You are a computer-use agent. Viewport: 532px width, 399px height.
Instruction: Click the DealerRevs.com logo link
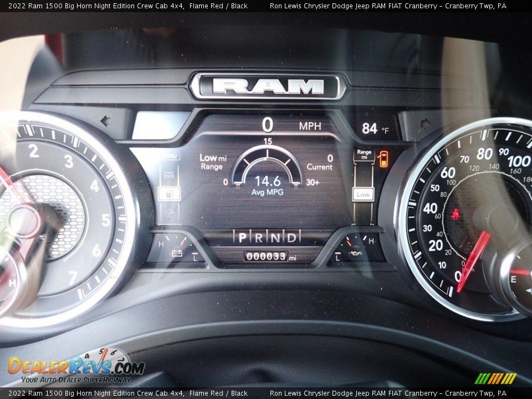point(76,367)
